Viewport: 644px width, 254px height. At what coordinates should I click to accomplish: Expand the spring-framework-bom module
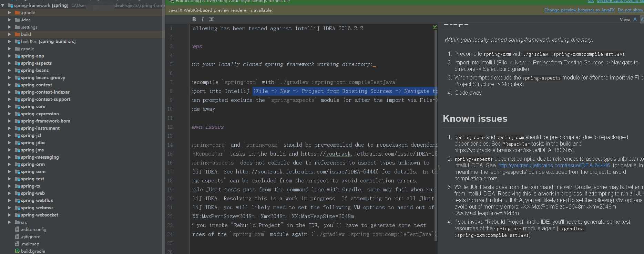(10, 121)
